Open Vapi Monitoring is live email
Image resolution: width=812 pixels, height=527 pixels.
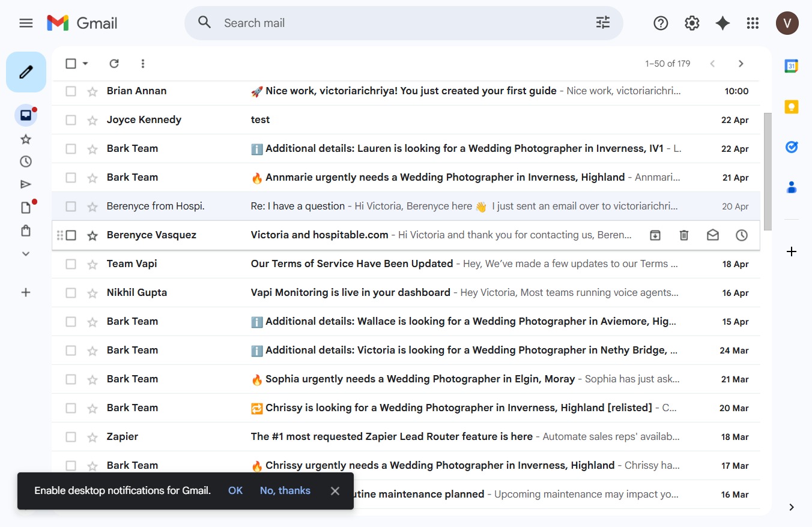(x=406, y=293)
